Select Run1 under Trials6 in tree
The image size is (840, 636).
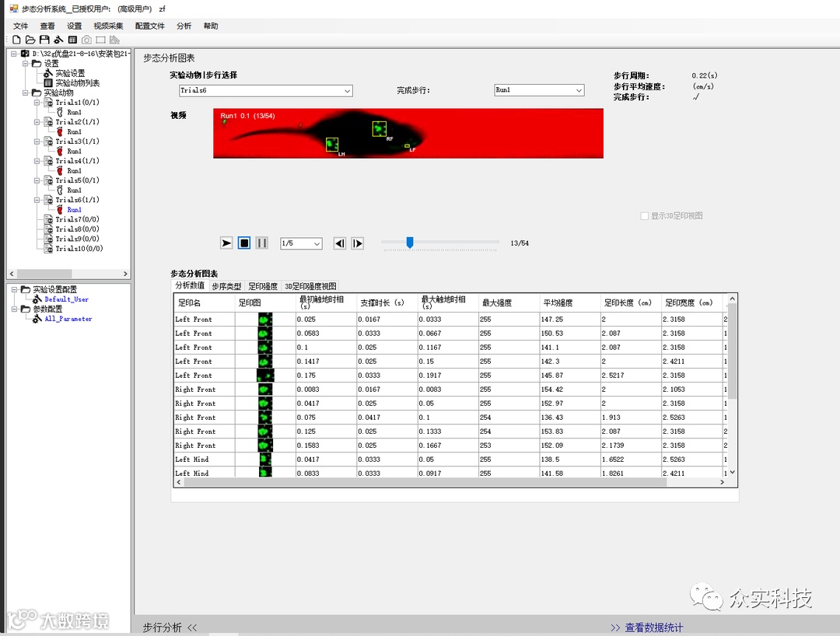point(74,210)
